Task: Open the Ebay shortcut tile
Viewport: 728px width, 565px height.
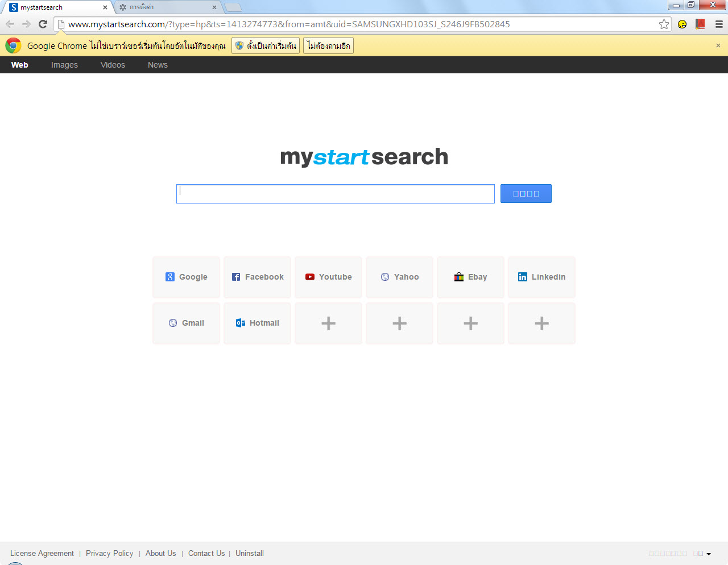Action: (470, 277)
